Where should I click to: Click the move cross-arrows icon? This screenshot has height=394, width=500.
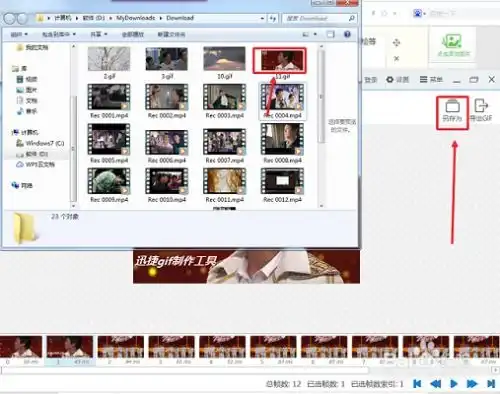(396, 43)
